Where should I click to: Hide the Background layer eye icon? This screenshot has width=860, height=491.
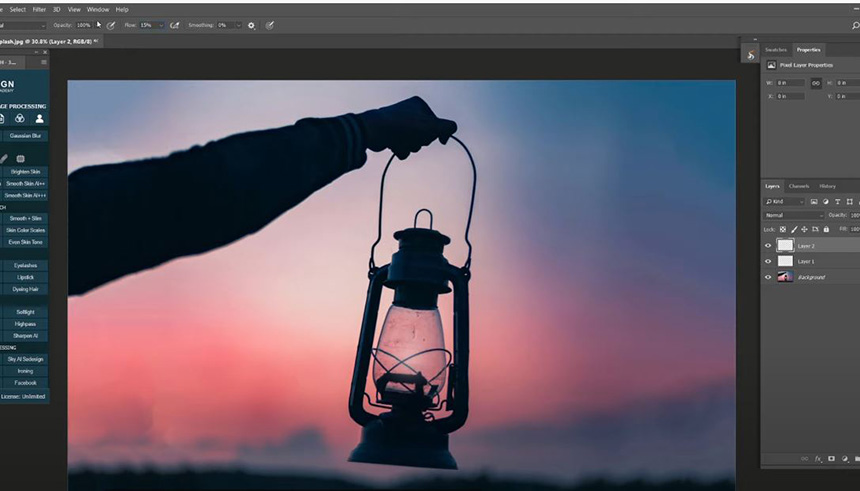click(x=768, y=277)
